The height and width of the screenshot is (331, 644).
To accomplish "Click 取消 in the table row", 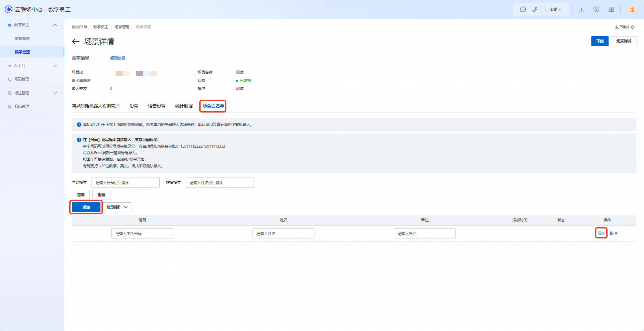I will [613, 233].
